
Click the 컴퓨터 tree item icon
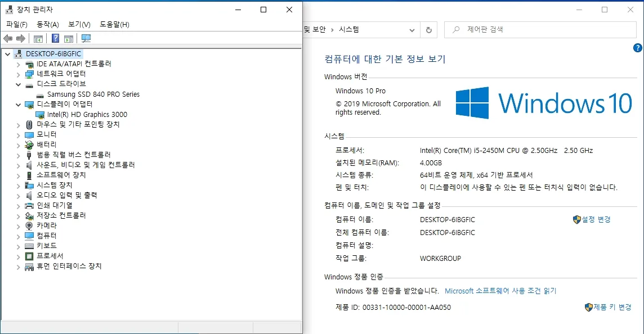(x=29, y=236)
